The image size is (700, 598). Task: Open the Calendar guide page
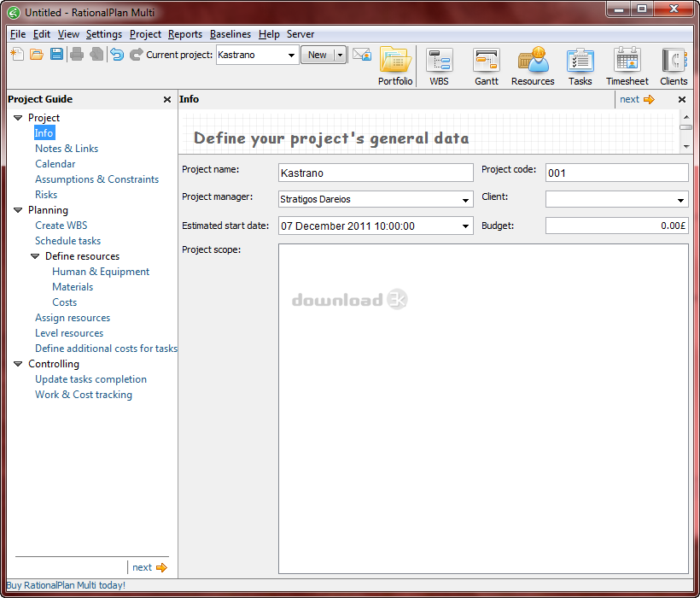click(x=55, y=164)
